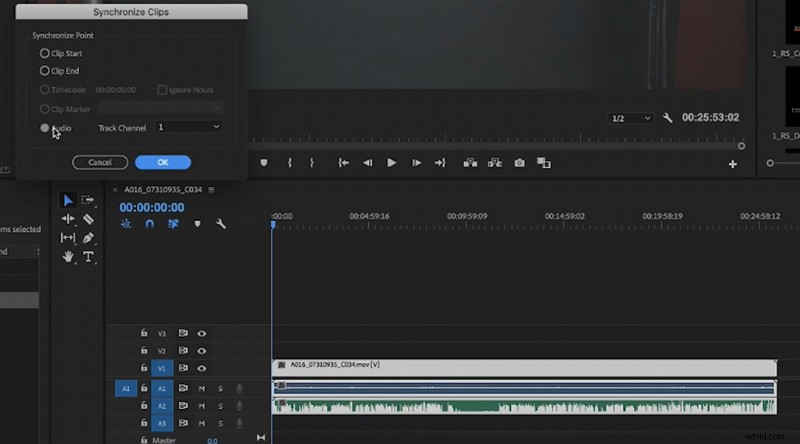Mark In point in monitor

pyautogui.click(x=290, y=163)
